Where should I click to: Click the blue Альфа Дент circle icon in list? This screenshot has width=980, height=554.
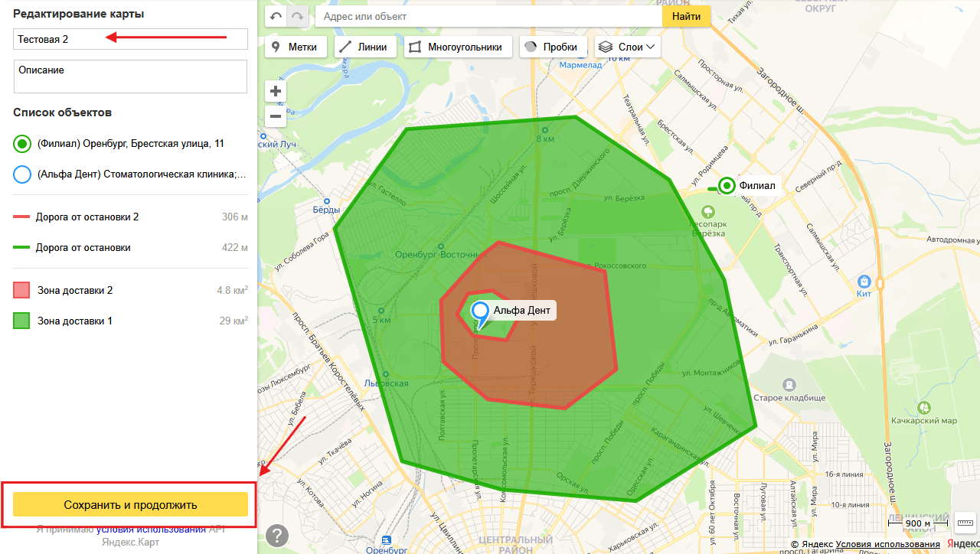click(x=22, y=174)
